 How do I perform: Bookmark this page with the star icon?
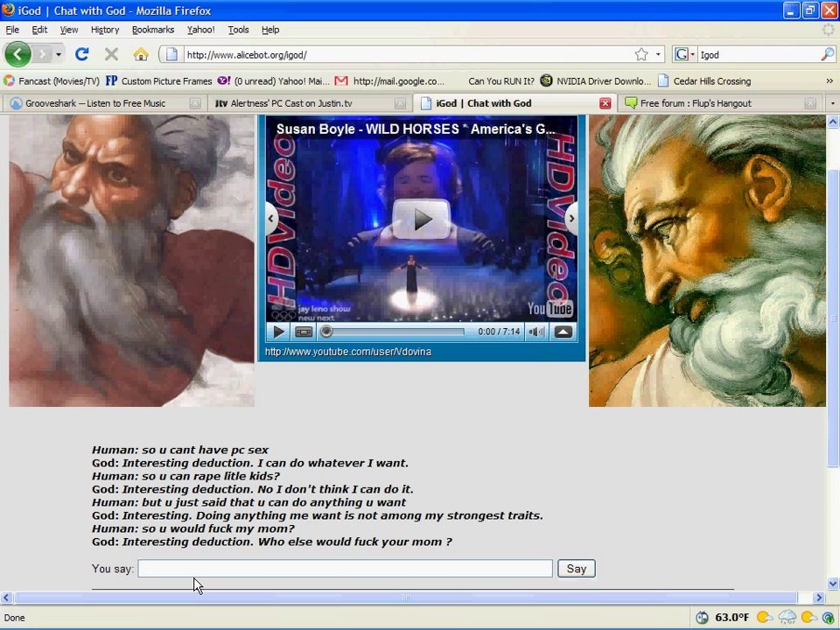coord(641,54)
